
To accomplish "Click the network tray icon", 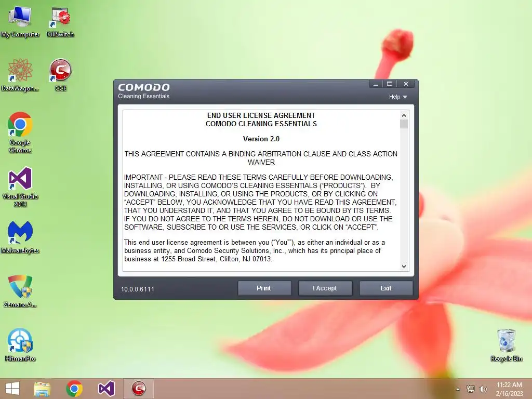I will click(471, 389).
